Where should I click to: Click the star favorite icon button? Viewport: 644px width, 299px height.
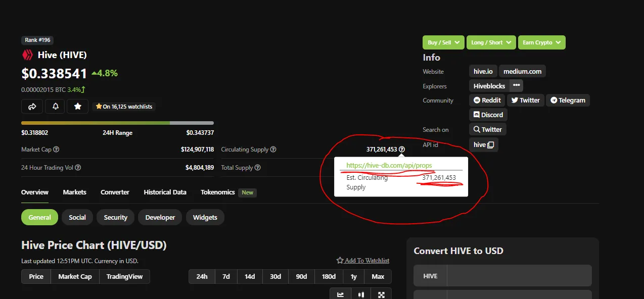(78, 107)
